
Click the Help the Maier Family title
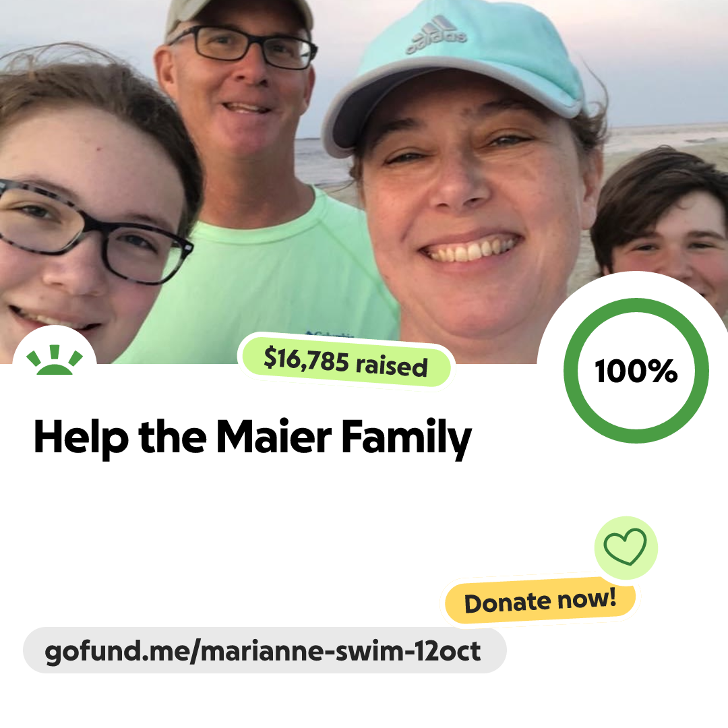click(253, 437)
